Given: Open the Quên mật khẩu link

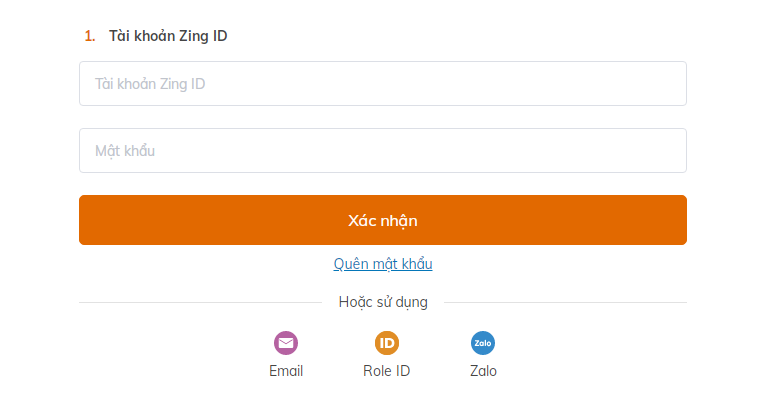Looking at the screenshot, I should [383, 264].
